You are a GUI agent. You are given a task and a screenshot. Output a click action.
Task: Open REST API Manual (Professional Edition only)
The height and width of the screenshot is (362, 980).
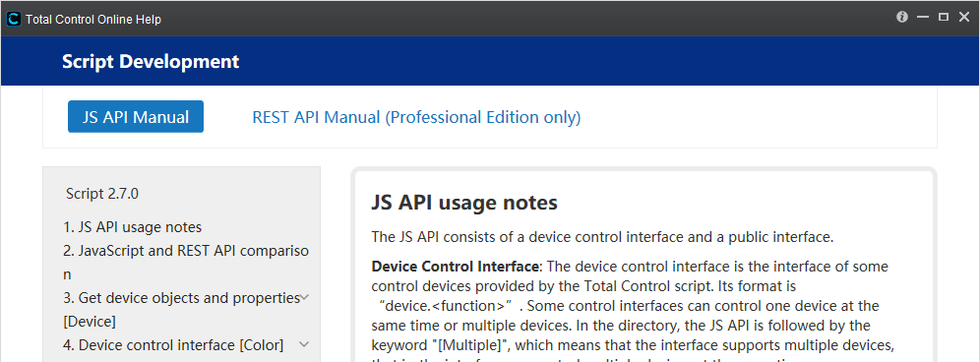[x=416, y=117]
